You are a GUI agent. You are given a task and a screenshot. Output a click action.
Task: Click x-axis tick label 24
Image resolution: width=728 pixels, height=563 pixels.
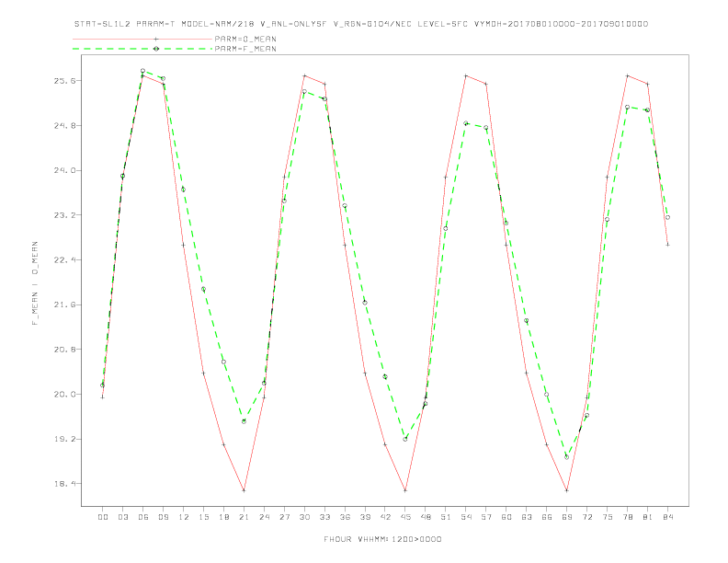point(264,517)
